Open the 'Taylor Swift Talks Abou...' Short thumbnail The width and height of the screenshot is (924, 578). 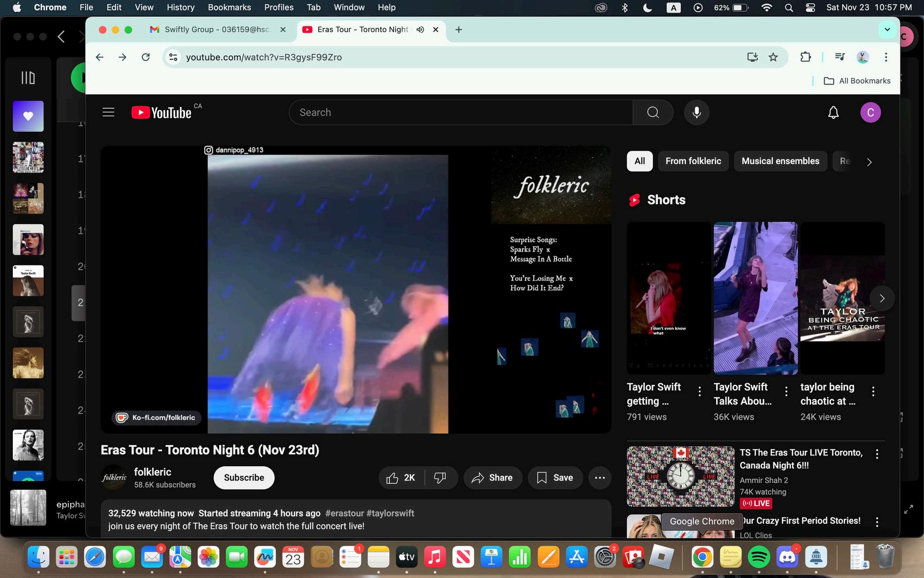point(756,298)
